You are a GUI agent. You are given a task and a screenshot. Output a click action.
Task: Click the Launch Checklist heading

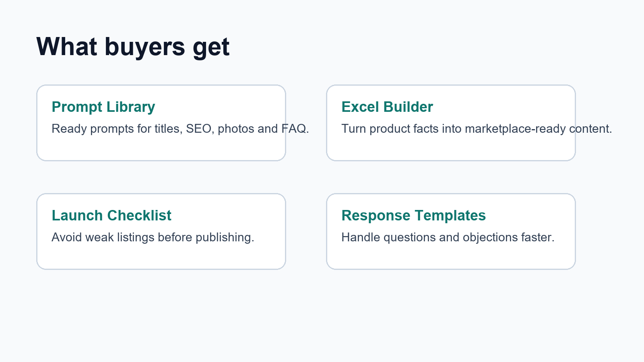[x=111, y=216]
